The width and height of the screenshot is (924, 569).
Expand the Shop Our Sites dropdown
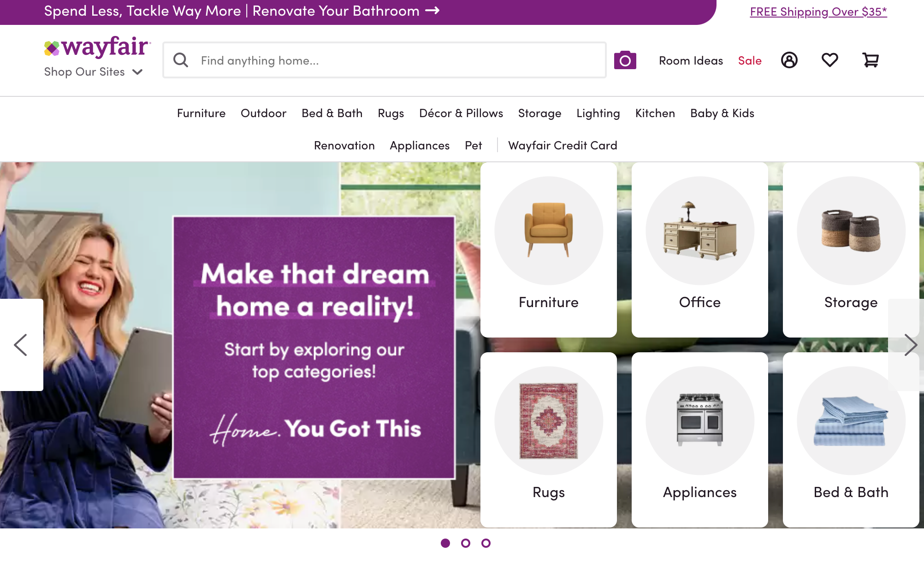(x=93, y=72)
